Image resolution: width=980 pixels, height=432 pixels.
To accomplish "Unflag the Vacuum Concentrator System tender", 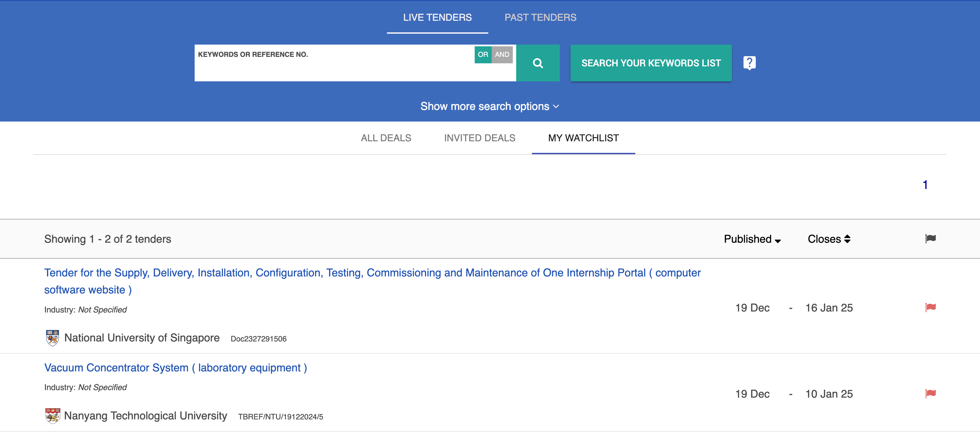I will click(930, 393).
